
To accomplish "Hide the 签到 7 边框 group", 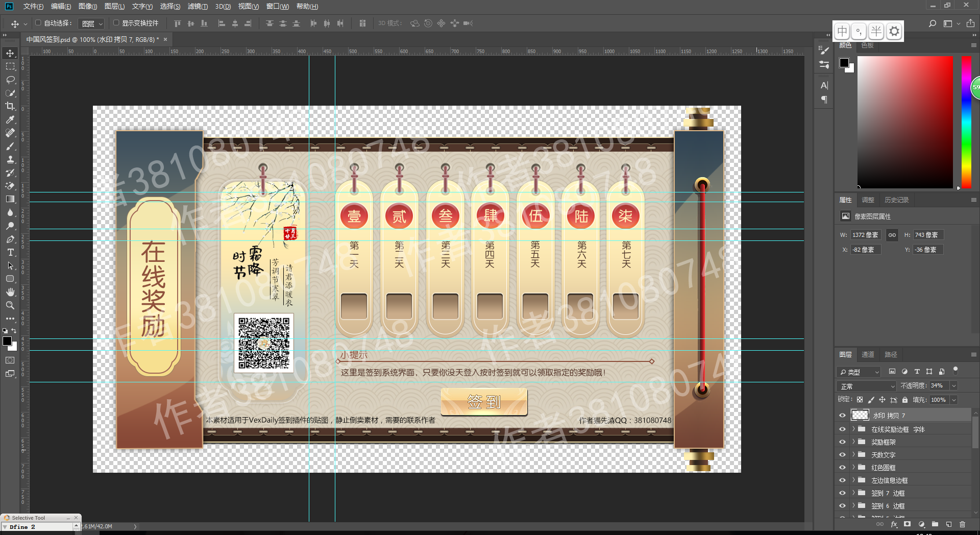I will coord(842,493).
